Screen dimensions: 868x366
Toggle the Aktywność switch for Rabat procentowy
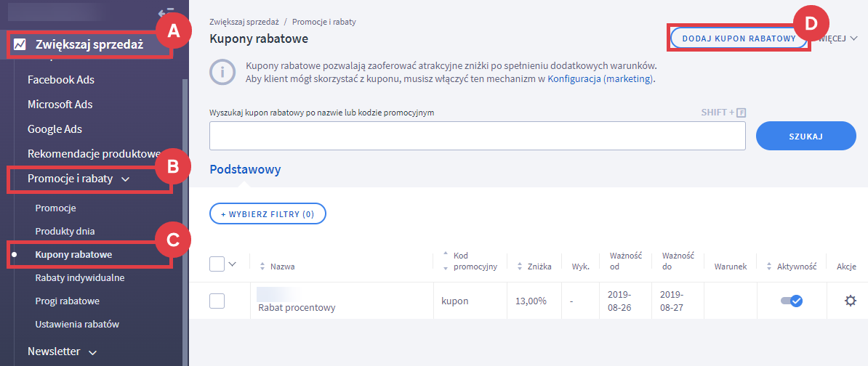pos(792,301)
